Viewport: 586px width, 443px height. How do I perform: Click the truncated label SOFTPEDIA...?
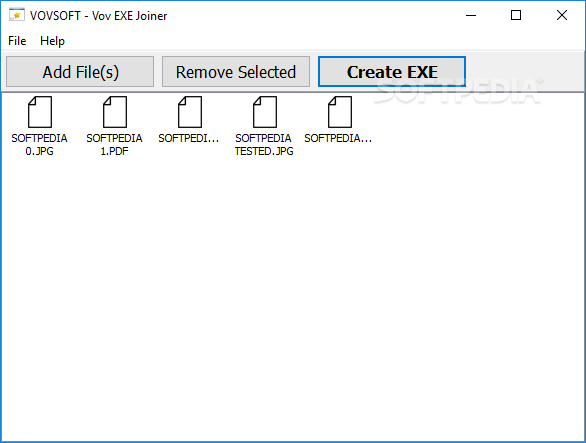[338, 138]
